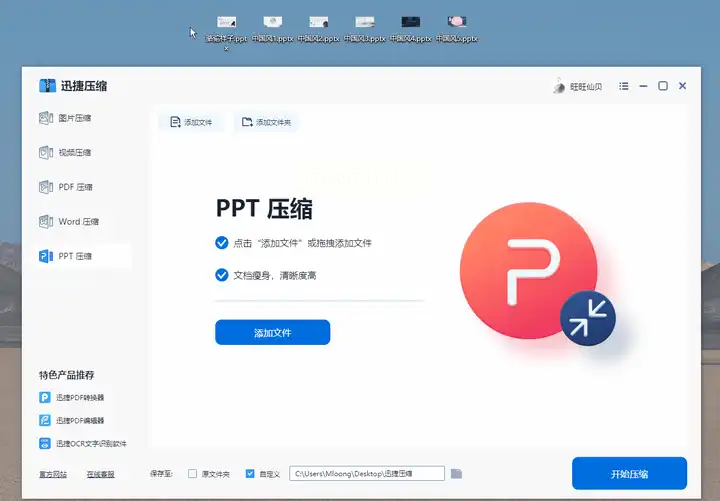Select desktop file 中国风2.pptx
This screenshot has height=501, width=720.
[319, 29]
